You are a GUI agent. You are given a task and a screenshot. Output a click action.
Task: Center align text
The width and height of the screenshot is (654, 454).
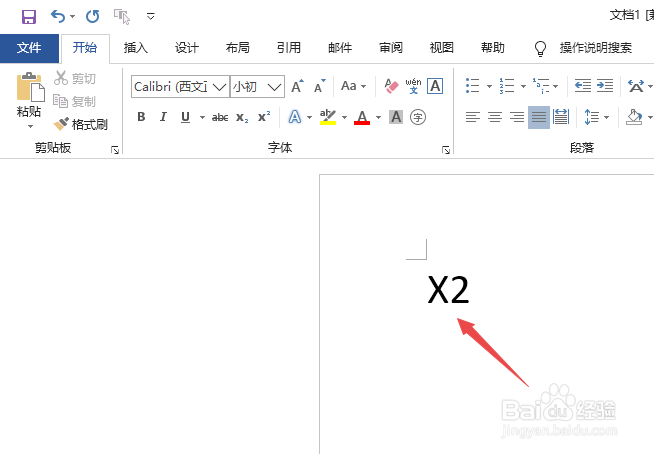[x=495, y=117]
